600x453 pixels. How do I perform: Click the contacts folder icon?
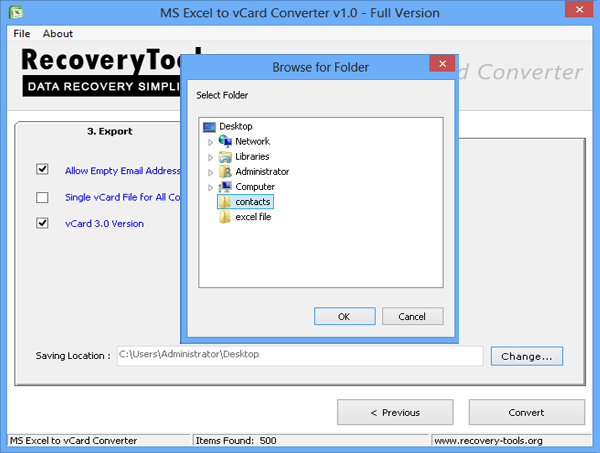(x=225, y=202)
